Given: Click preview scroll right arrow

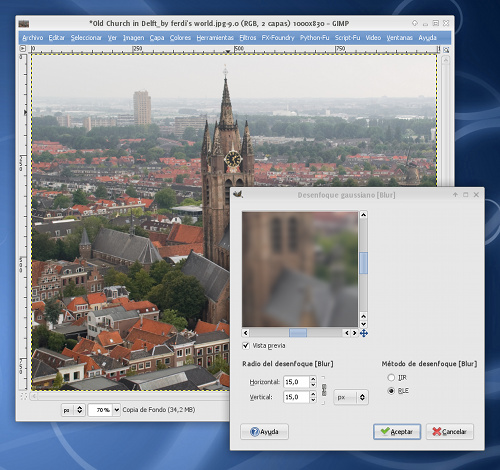Looking at the screenshot, I should (x=355, y=333).
